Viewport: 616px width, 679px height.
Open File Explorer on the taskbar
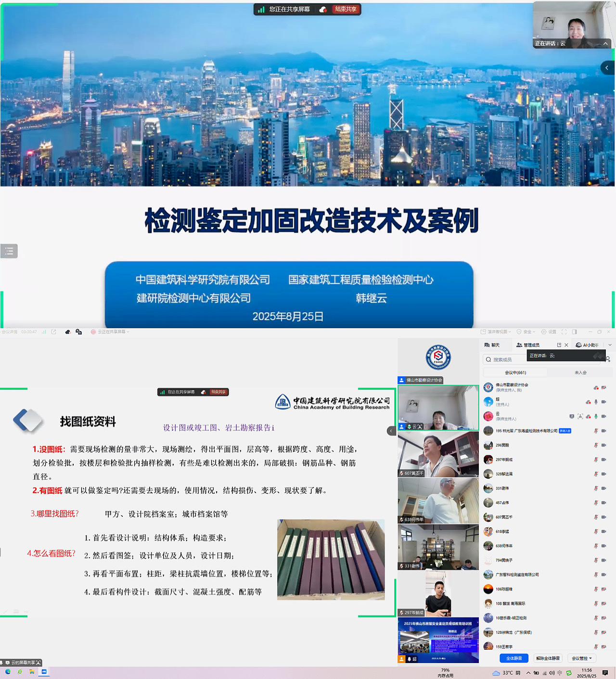pos(32,672)
